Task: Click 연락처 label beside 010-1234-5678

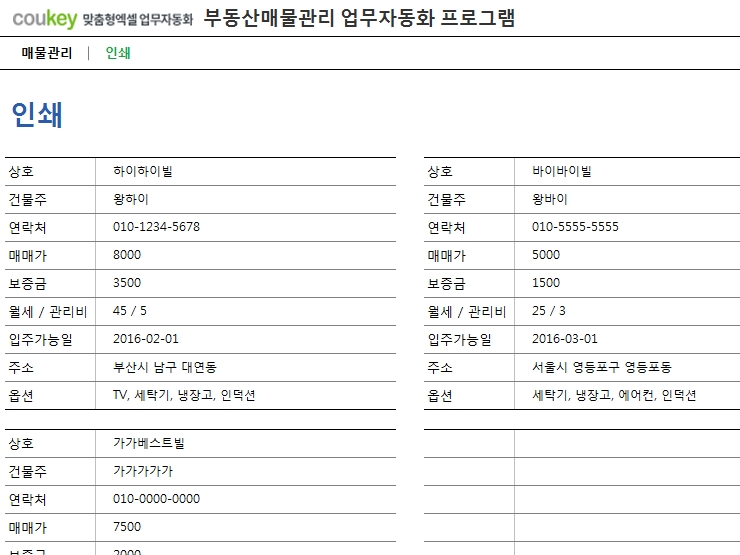Action: [x=27, y=227]
